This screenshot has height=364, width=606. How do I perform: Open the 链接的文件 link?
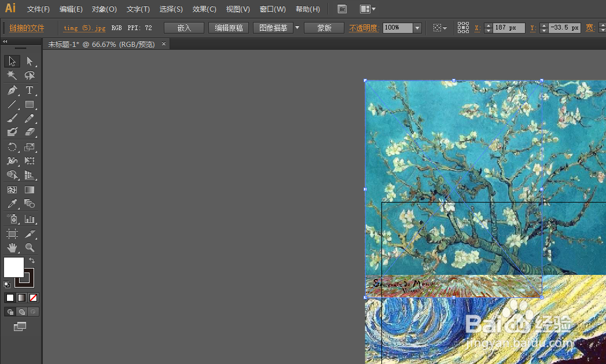27,28
